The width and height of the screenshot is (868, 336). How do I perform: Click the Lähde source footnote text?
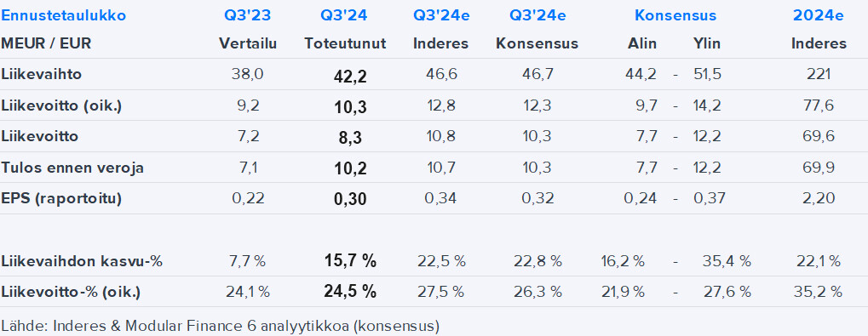pyautogui.click(x=221, y=326)
